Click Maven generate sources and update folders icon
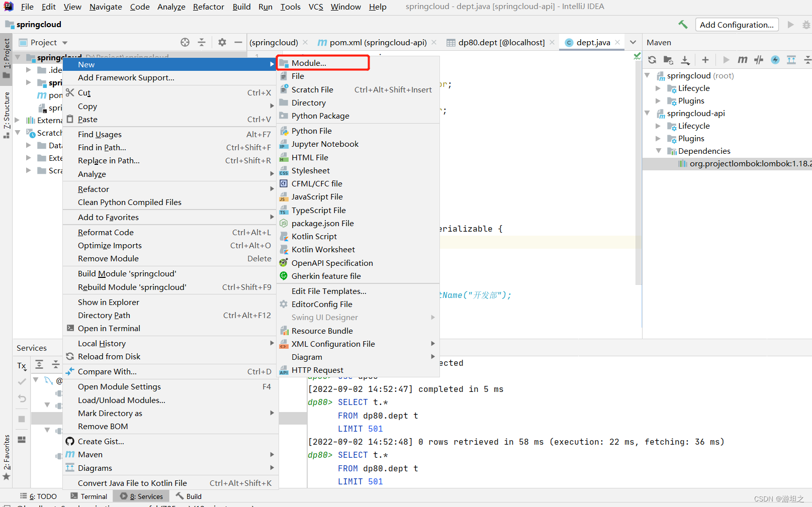Image resolution: width=812 pixels, height=507 pixels. click(x=668, y=60)
